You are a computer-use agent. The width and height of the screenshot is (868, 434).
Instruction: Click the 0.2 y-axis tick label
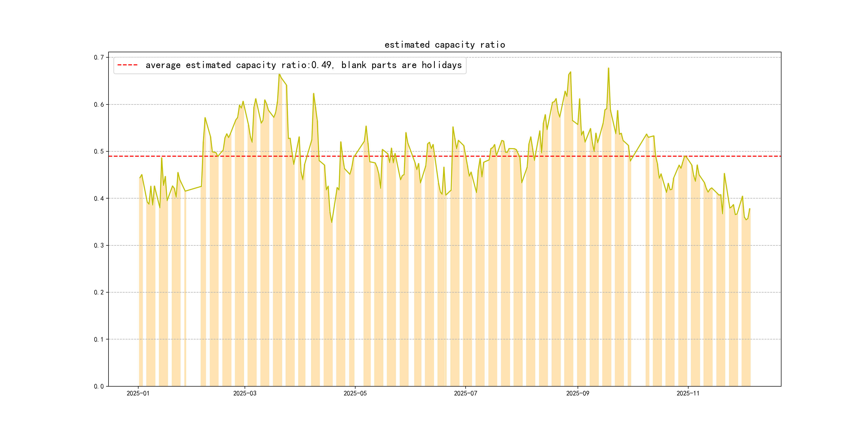(x=99, y=292)
